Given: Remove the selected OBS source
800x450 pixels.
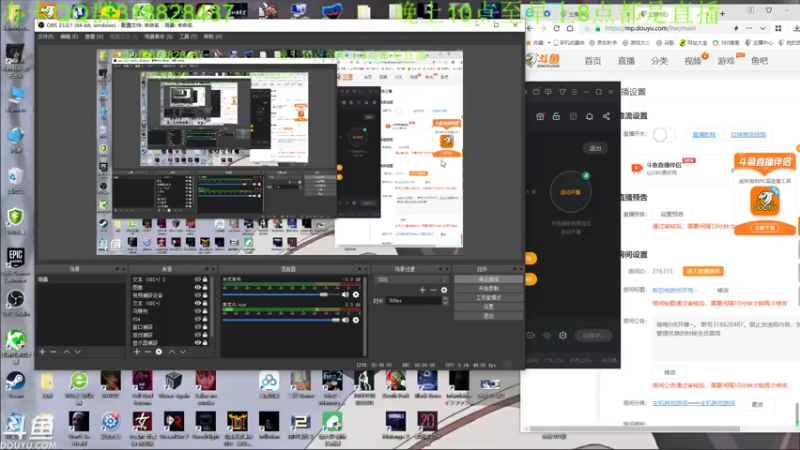Looking at the screenshot, I should point(147,352).
